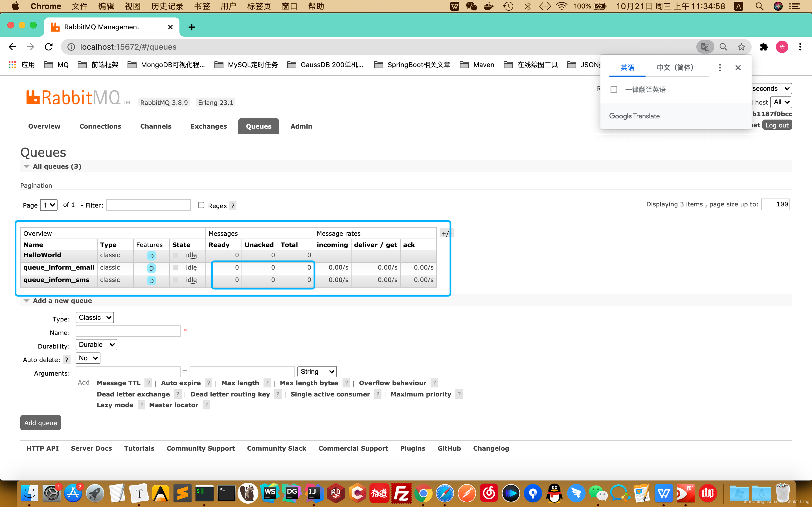Open the extensions puzzle icon

pyautogui.click(x=764, y=47)
